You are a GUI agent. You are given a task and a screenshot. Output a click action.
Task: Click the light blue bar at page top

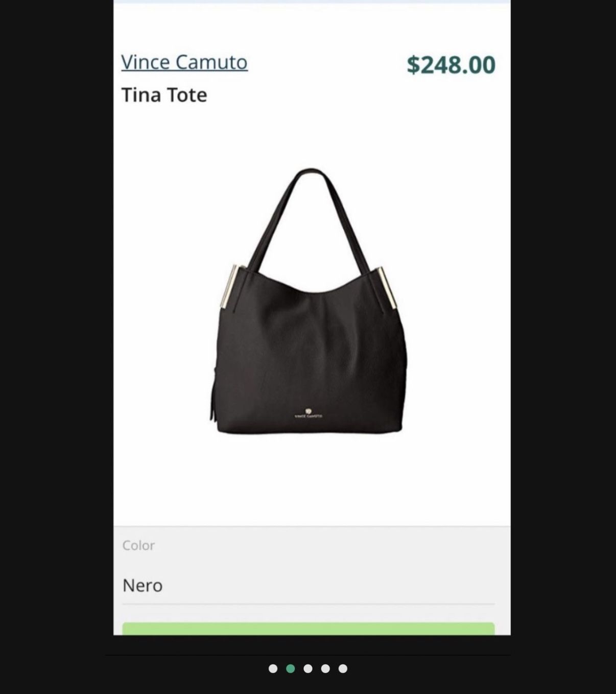pos(312,2)
